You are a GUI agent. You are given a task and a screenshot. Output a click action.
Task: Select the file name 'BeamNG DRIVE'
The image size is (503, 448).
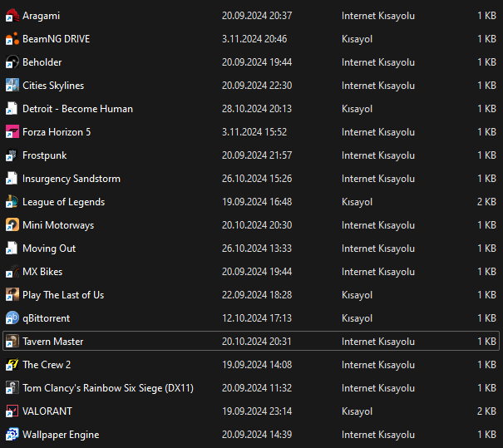tap(57, 39)
